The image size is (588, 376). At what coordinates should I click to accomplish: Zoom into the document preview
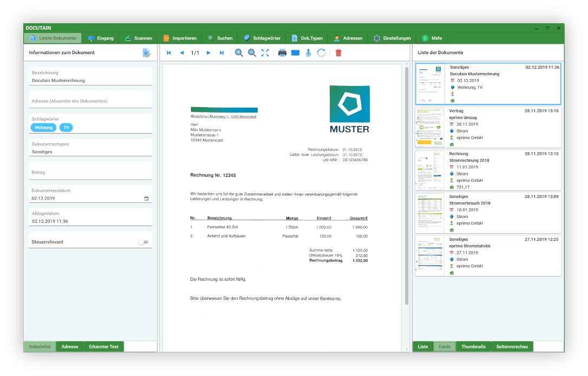(239, 52)
